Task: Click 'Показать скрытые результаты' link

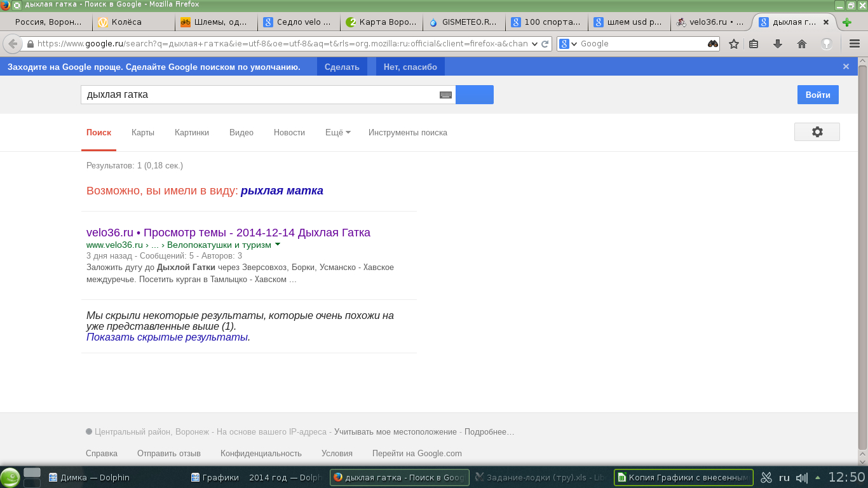Action: pos(167,337)
